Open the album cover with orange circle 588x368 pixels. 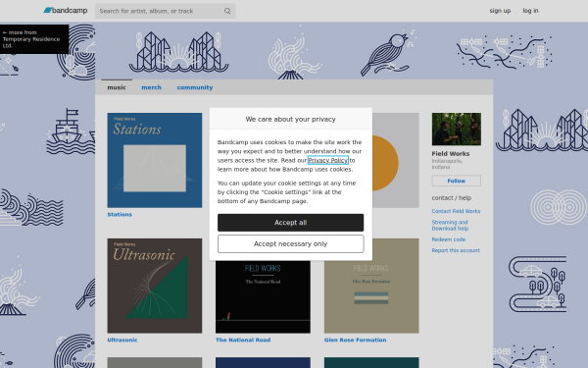[x=396, y=160]
